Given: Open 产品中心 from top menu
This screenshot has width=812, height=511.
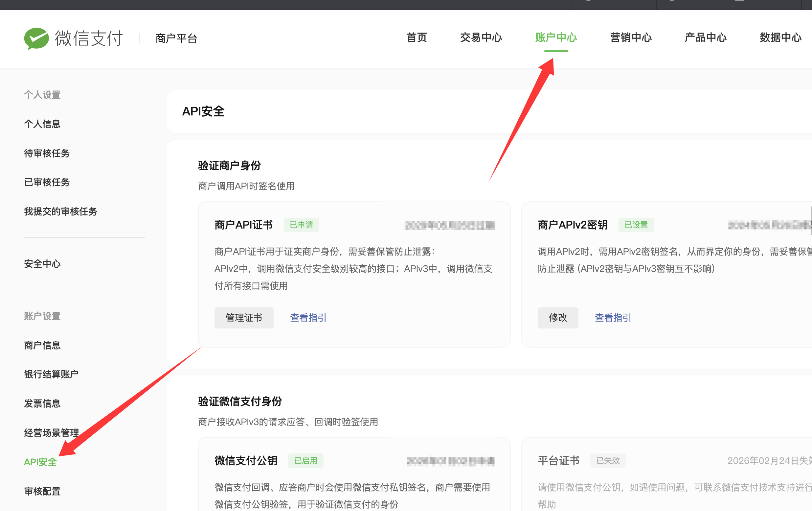Looking at the screenshot, I should 706,37.
